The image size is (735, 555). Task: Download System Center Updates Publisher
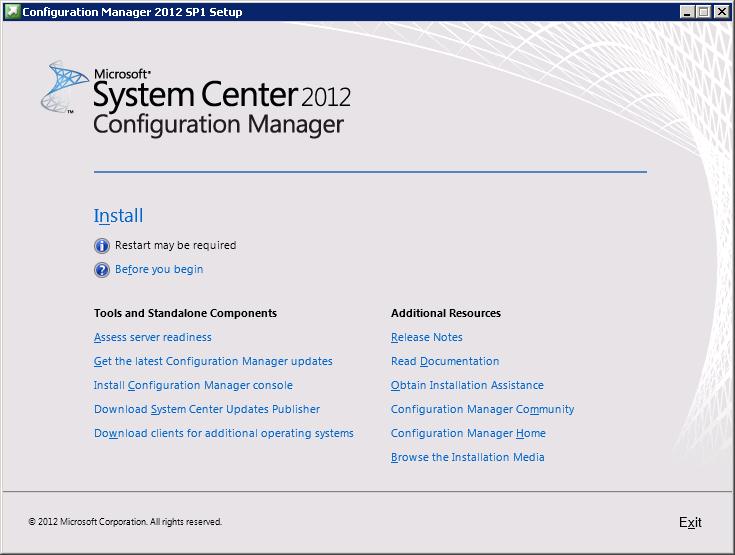(207, 409)
